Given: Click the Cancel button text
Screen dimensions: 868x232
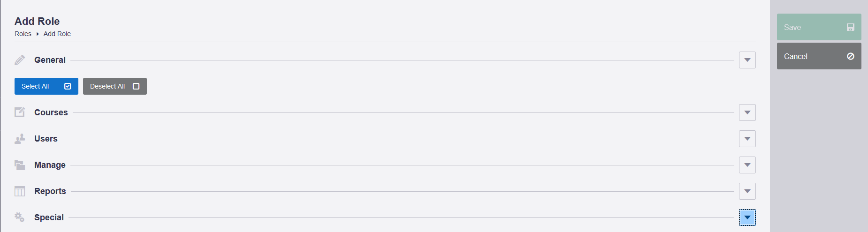Looking at the screenshot, I should click(796, 56).
